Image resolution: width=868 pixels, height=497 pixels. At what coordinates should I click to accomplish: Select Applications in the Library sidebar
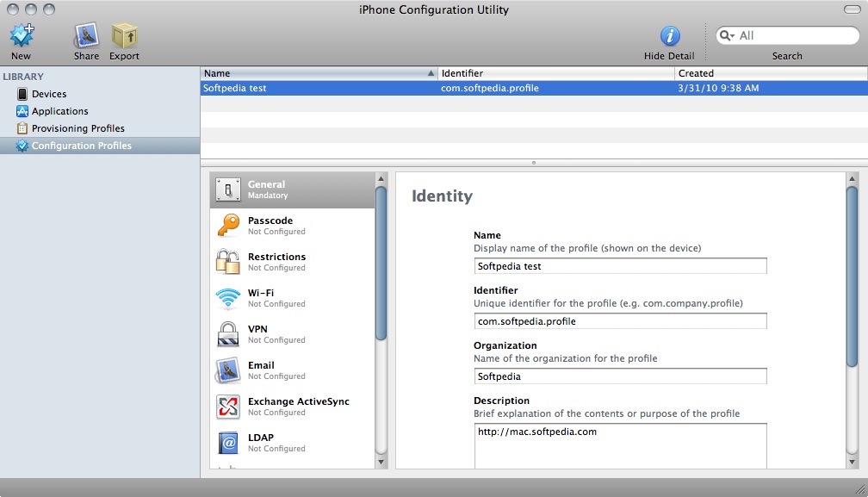[100, 111]
